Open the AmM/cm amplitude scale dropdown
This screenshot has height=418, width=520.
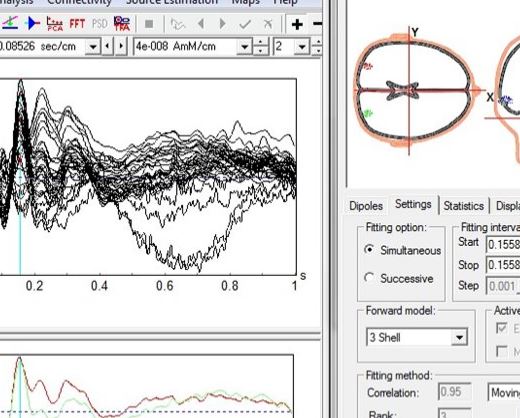click(x=244, y=46)
